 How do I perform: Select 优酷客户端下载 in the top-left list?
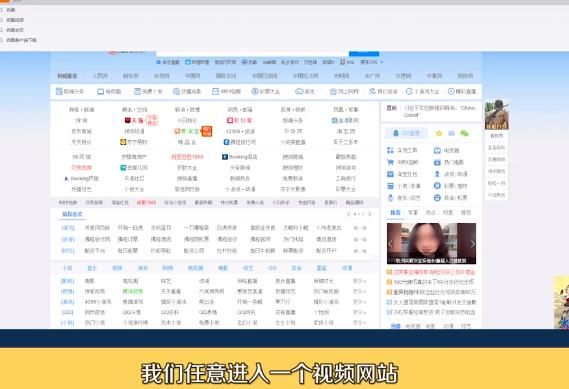[x=21, y=40]
